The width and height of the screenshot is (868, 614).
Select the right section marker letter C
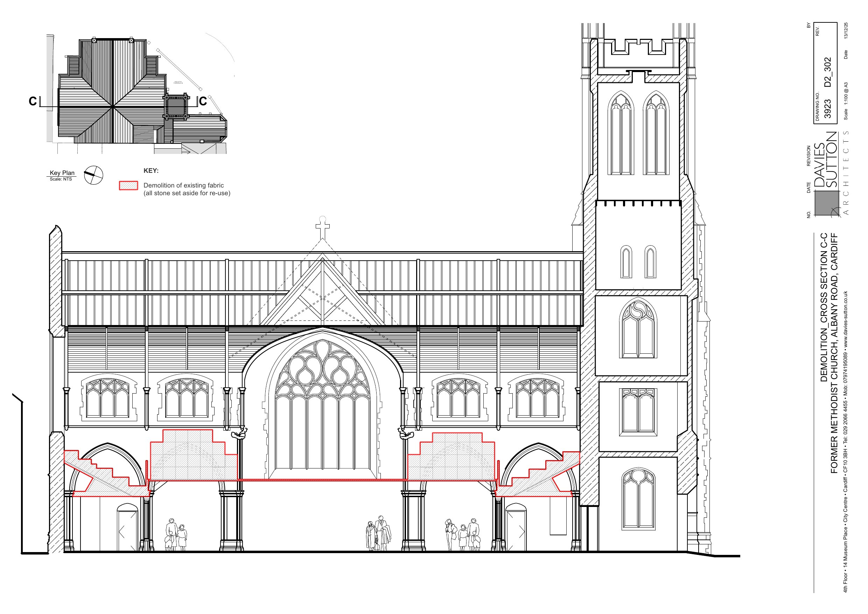click(203, 101)
